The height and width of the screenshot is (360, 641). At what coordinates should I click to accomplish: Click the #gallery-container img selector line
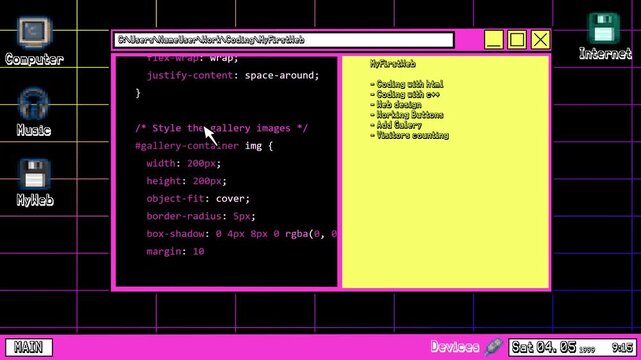(204, 146)
